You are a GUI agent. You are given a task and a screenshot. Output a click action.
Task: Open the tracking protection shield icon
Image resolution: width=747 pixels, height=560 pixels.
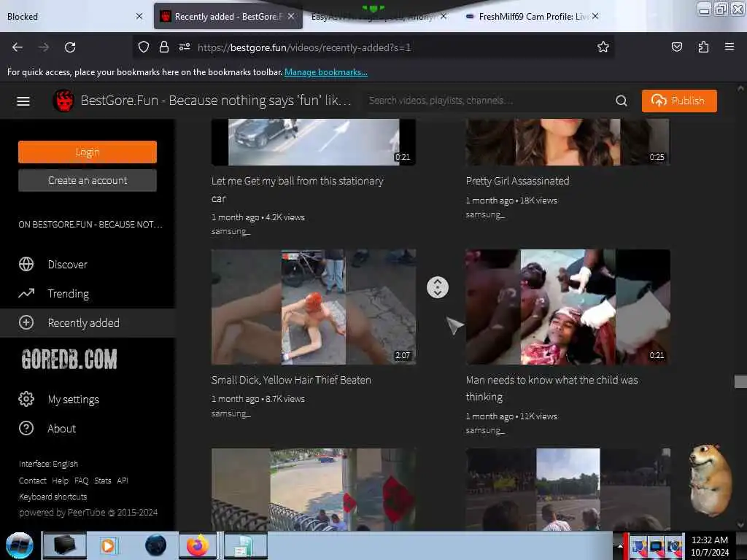click(x=144, y=47)
